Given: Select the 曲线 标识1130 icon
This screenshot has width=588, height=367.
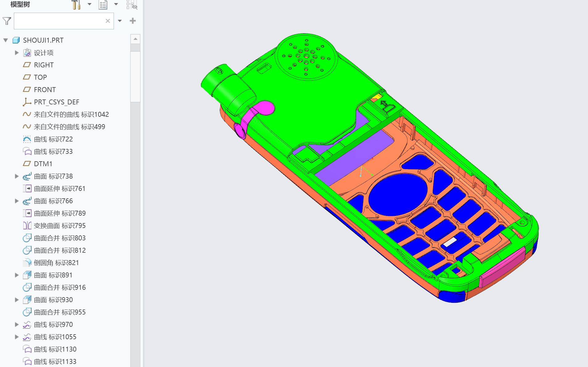Looking at the screenshot, I should click(27, 349).
